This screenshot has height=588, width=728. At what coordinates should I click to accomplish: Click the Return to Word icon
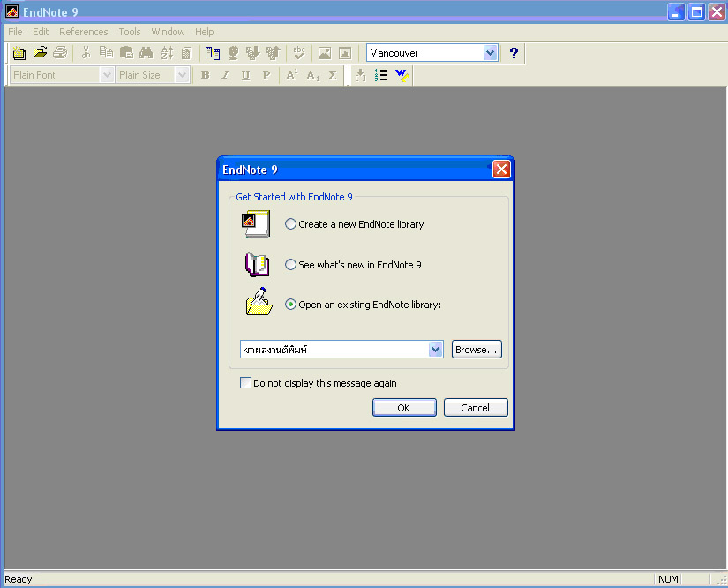pos(402,75)
